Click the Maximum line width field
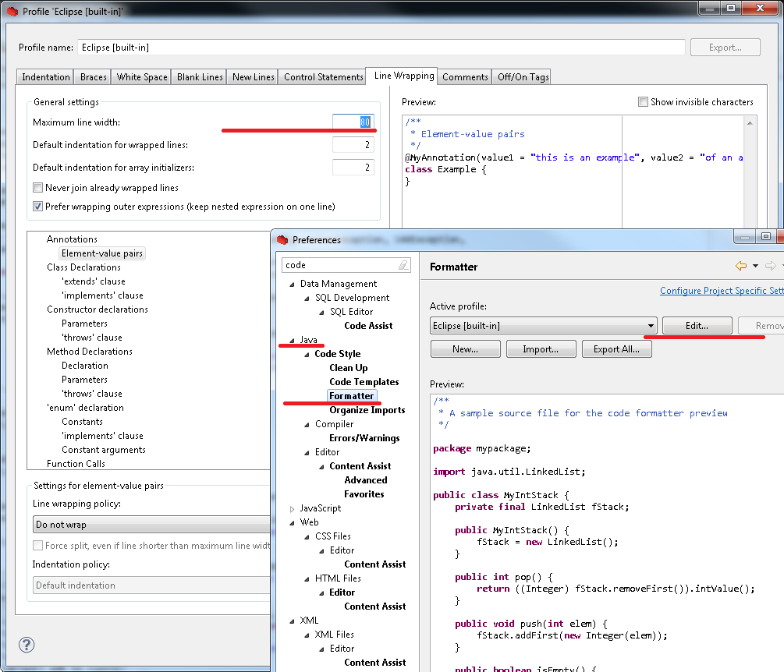The image size is (784, 672). pyautogui.click(x=353, y=122)
